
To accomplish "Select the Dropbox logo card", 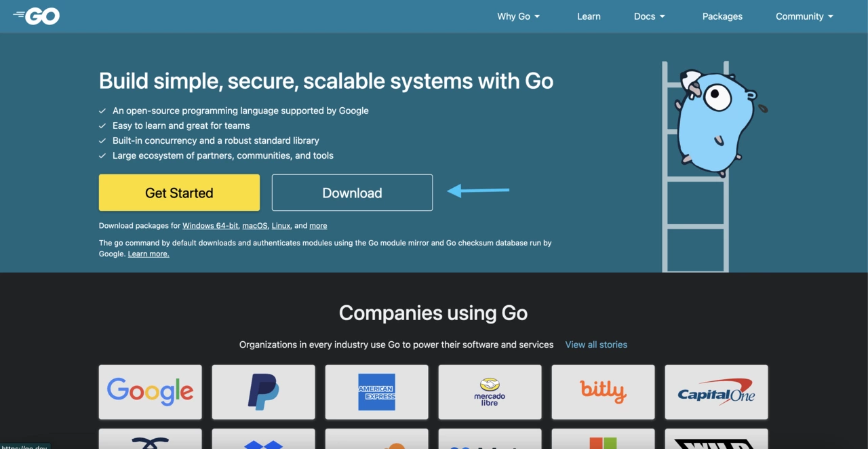I will 263,442.
